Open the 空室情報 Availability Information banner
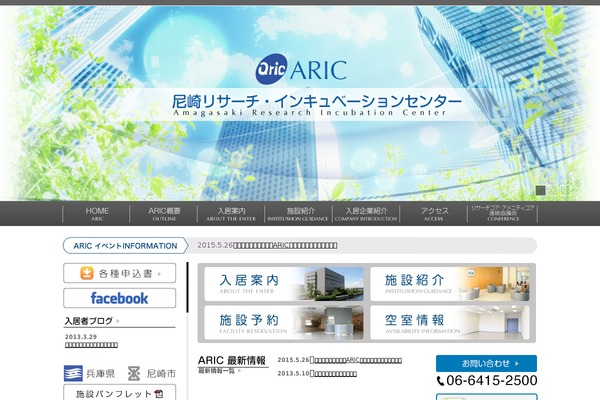The image size is (600, 400). 450,322
